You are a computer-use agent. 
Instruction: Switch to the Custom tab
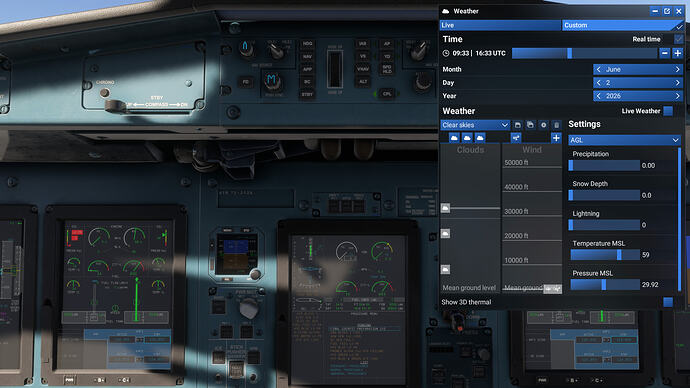click(x=623, y=25)
